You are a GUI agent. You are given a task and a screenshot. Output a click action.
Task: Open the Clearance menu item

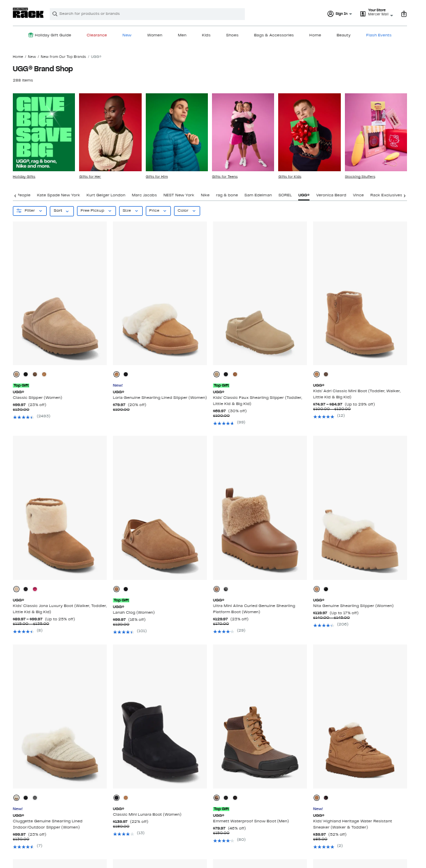[x=96, y=35]
